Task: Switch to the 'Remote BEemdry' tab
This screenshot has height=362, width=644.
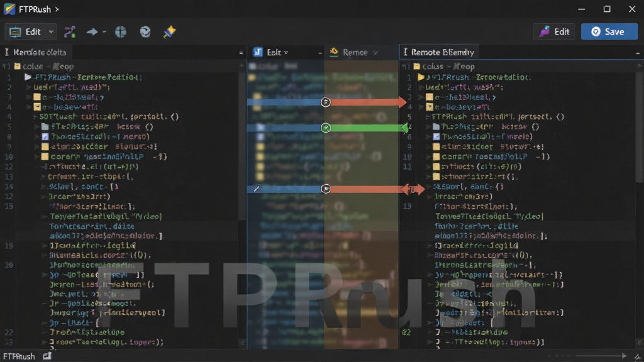Action: 438,52
